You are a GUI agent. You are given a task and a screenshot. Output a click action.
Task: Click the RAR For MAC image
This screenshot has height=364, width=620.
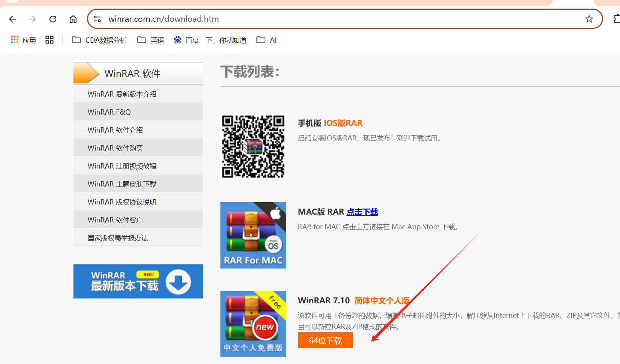point(253,235)
